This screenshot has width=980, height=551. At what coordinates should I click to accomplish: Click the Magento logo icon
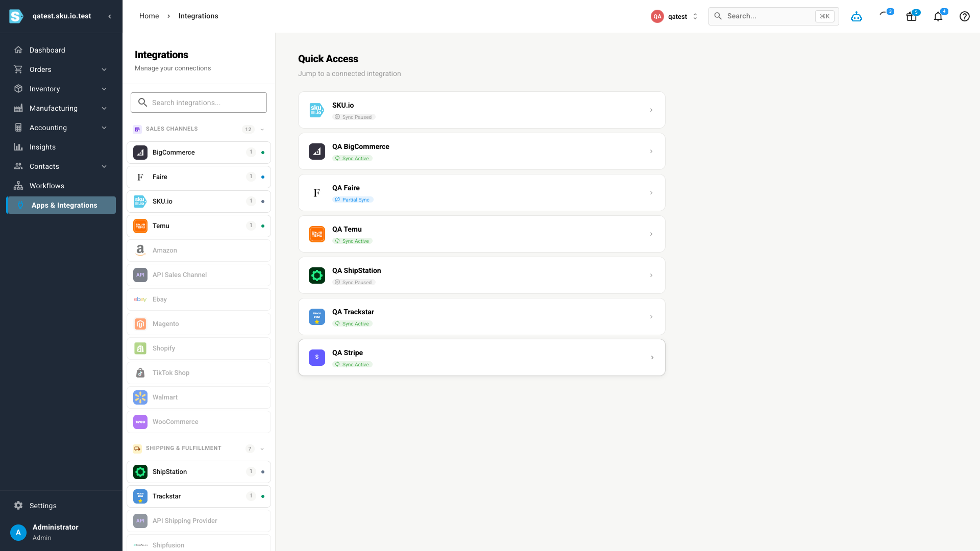point(140,324)
